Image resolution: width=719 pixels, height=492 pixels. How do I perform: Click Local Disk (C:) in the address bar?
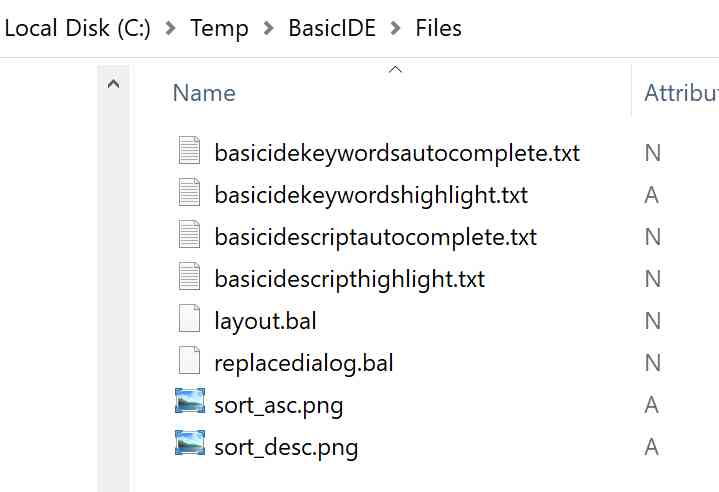[x=77, y=28]
